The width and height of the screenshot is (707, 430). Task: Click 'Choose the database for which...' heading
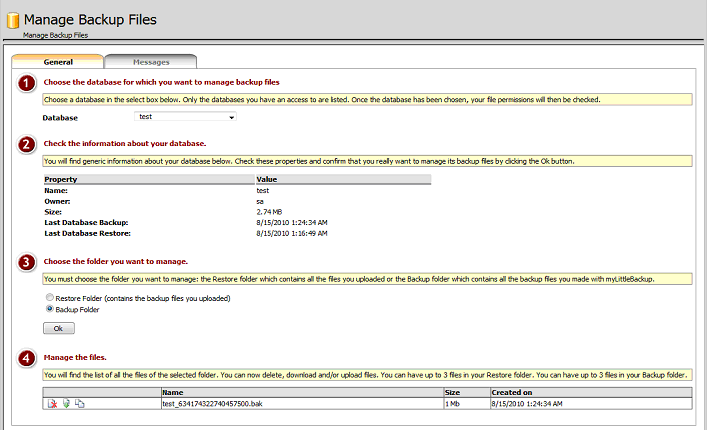pyautogui.click(x=161, y=82)
